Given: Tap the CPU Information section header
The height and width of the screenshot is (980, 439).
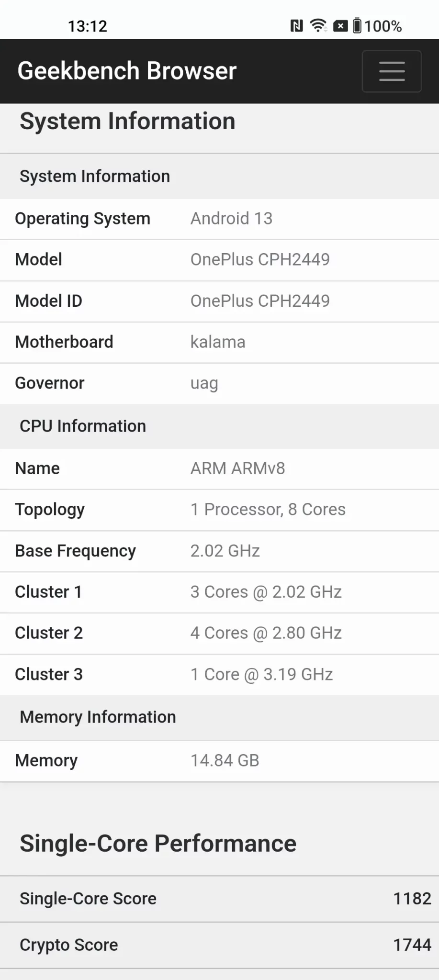Looking at the screenshot, I should (x=83, y=426).
